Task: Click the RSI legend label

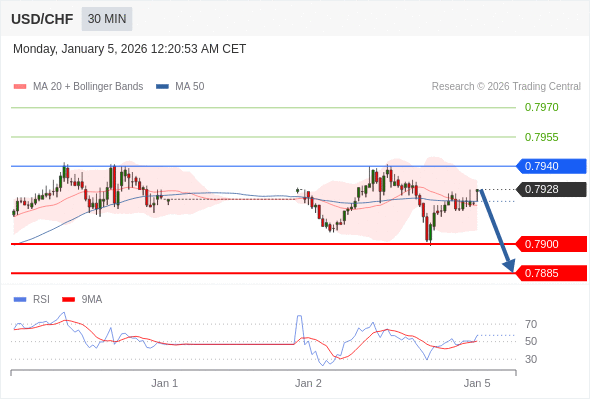Action: pyautogui.click(x=41, y=300)
